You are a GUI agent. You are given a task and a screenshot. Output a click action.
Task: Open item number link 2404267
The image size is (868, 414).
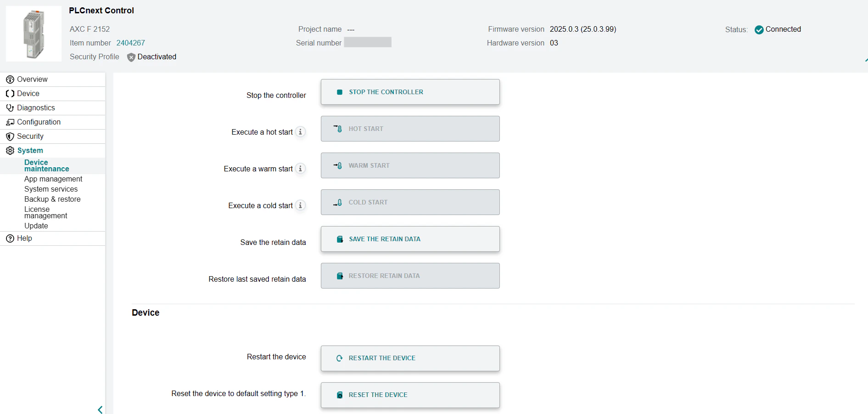(131, 43)
